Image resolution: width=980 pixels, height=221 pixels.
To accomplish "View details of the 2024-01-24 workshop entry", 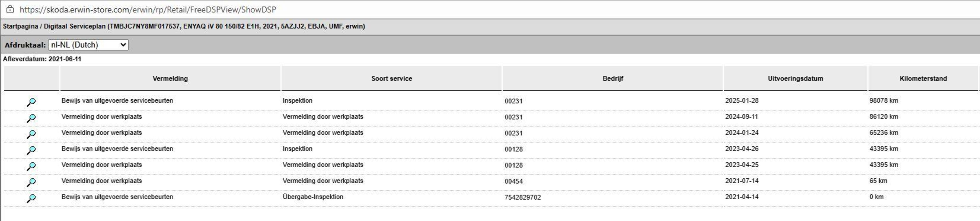I will [x=31, y=134].
